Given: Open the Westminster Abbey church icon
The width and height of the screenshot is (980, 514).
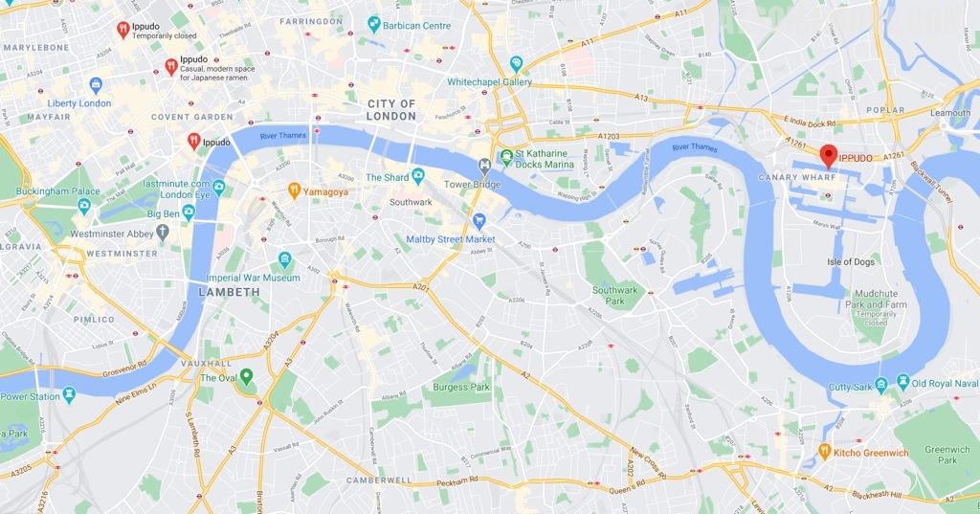Looking at the screenshot, I should point(163,233).
